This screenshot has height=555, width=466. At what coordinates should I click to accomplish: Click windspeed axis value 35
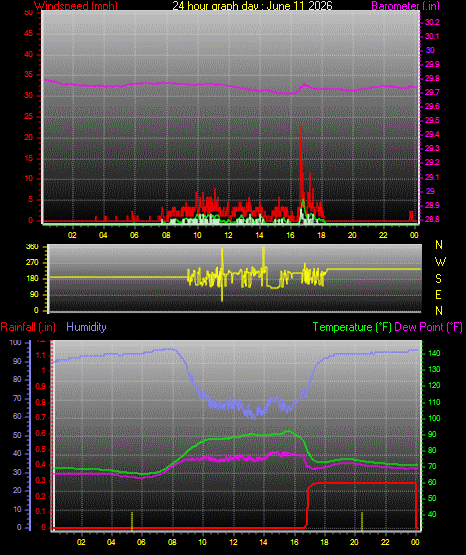tap(28, 75)
